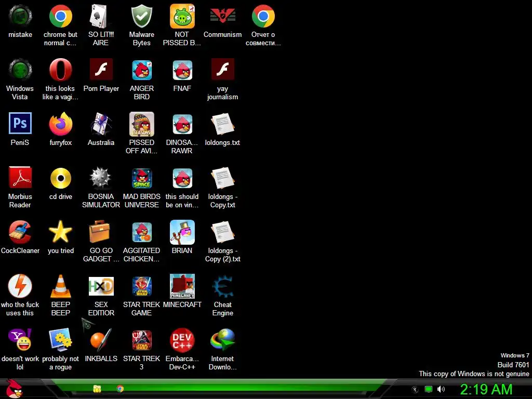Launch 'NOT PISSED B...' green pig icon
The height and width of the screenshot is (399, 532).
[182, 17]
